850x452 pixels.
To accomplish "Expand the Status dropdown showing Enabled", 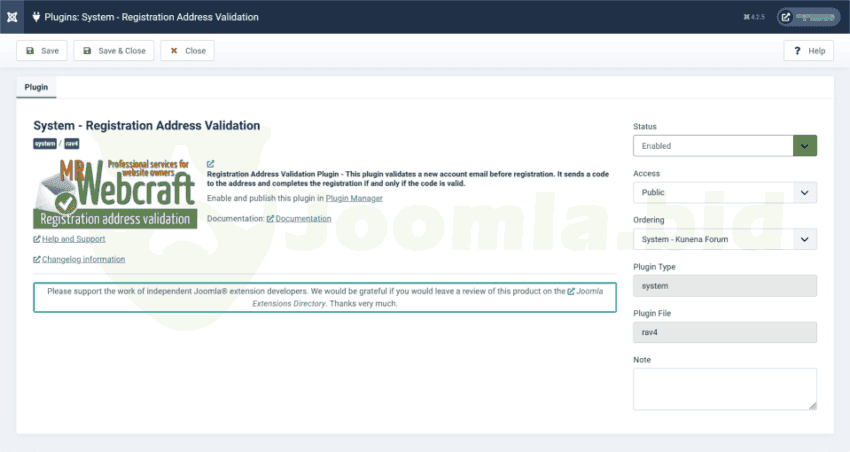I will (x=724, y=146).
